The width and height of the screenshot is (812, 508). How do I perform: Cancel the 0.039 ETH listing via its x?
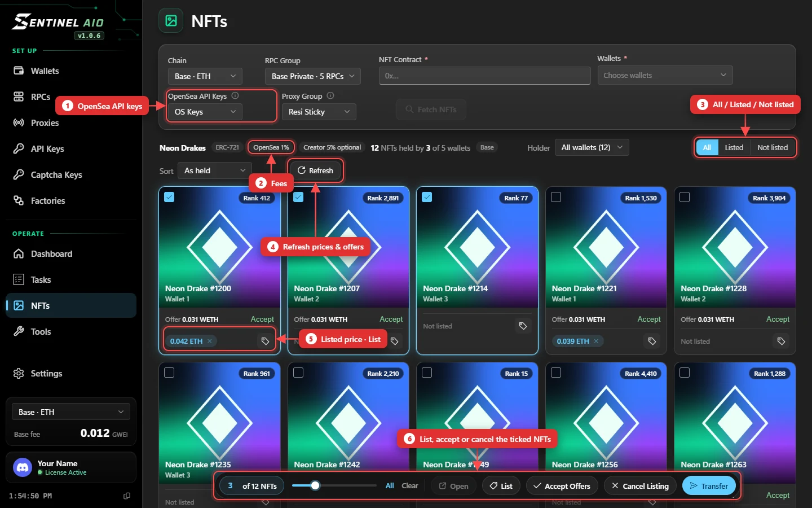(596, 341)
